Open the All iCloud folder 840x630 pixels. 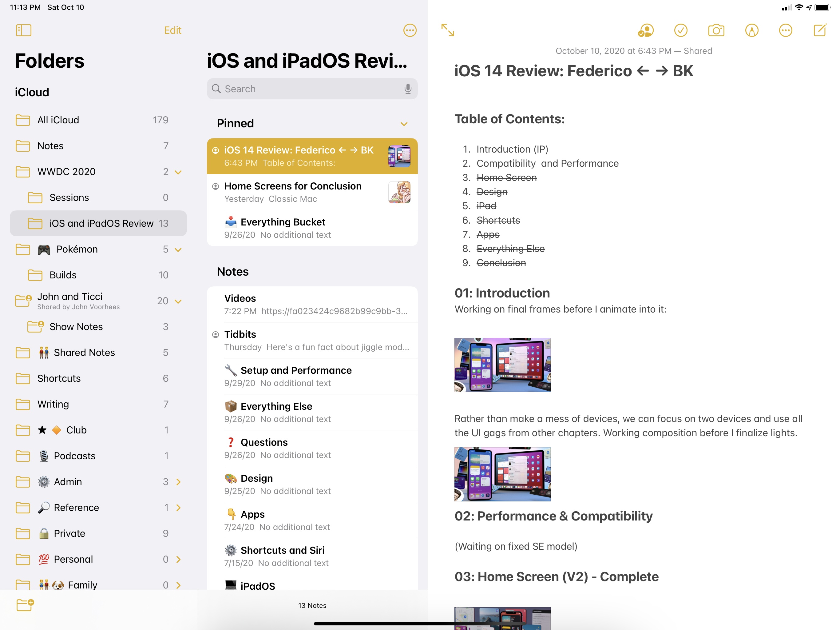(x=98, y=120)
